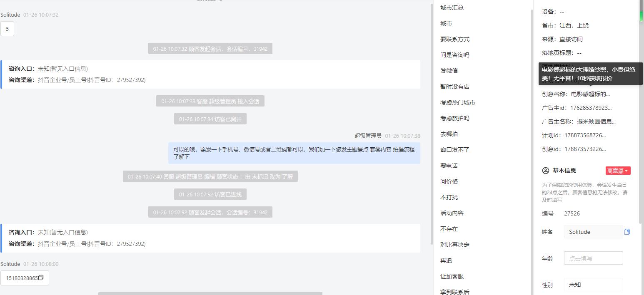Click the 姓名 field containing Solitude
The image size is (644, 295).
(593, 232)
